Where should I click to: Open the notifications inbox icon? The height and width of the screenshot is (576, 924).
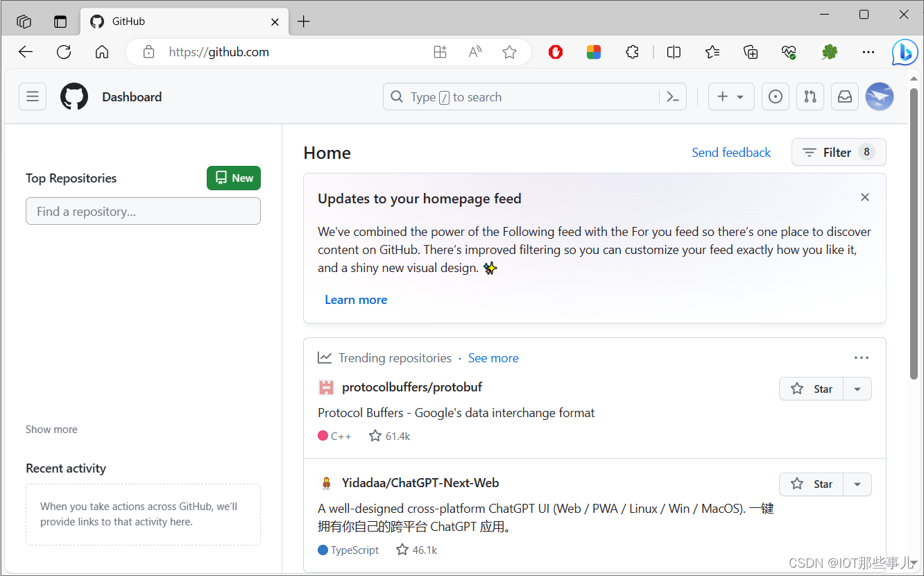(x=845, y=97)
